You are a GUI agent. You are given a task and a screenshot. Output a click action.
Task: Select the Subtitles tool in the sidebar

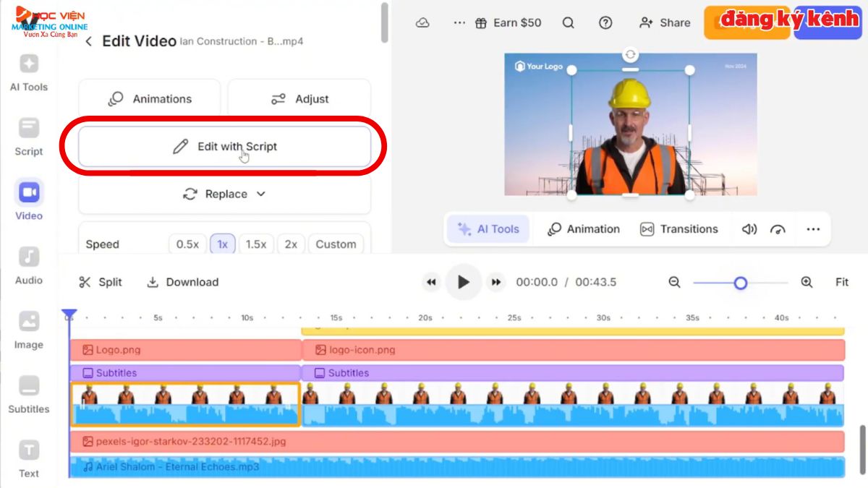[x=28, y=391]
